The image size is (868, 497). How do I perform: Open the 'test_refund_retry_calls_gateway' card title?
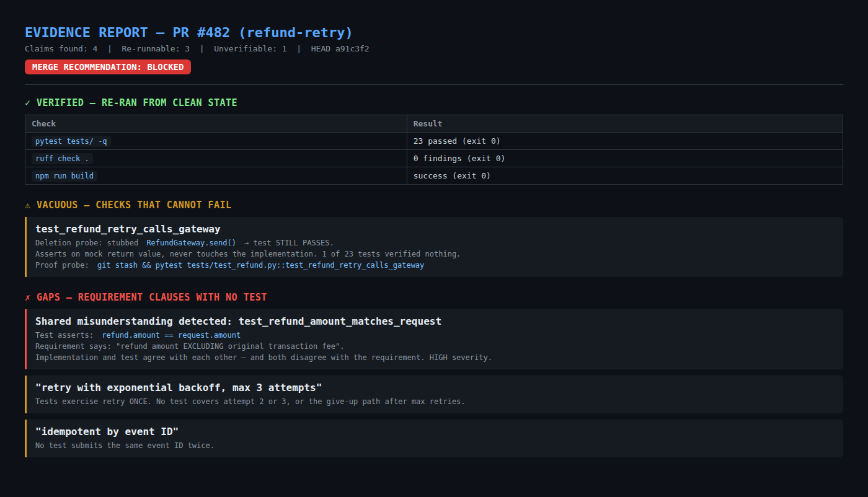pos(128,229)
